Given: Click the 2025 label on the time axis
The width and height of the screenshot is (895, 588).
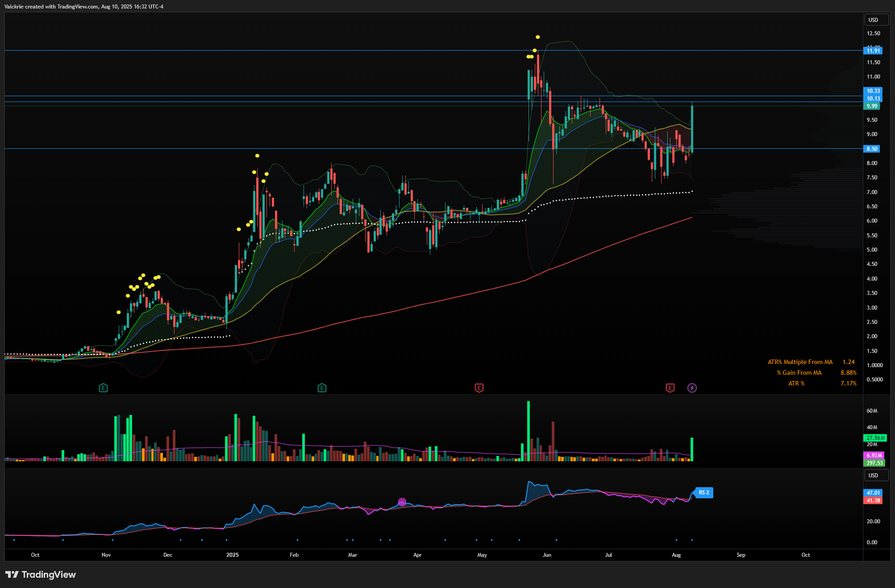Looking at the screenshot, I should (232, 555).
